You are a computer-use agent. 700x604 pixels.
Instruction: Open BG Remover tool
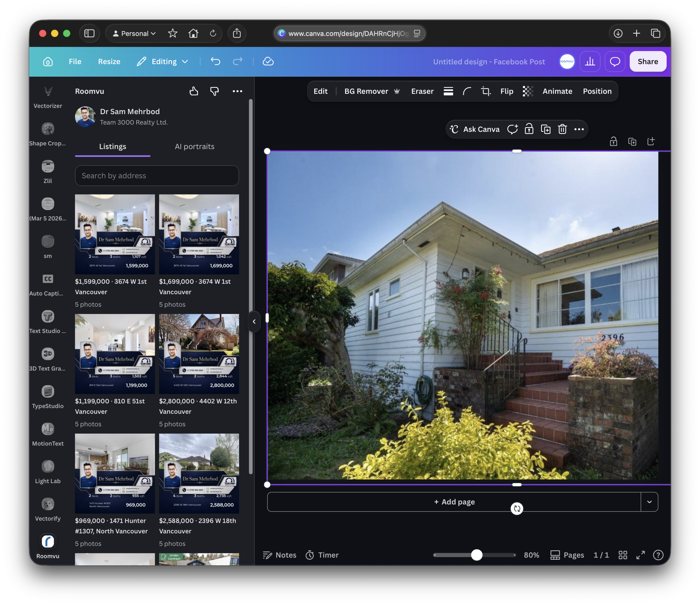pyautogui.click(x=372, y=91)
